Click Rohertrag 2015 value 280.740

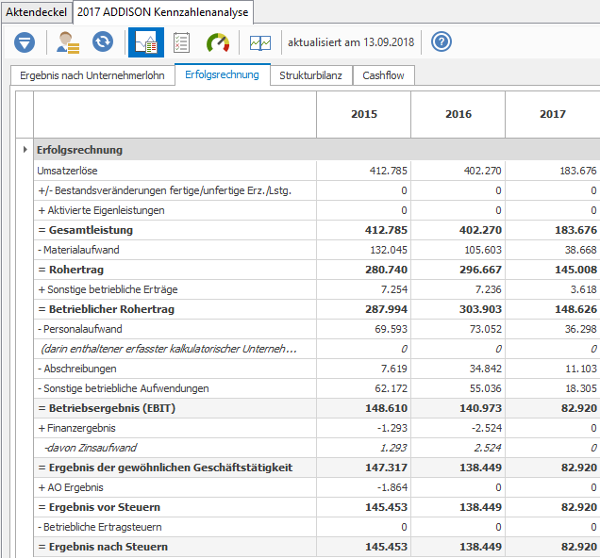coord(386,270)
